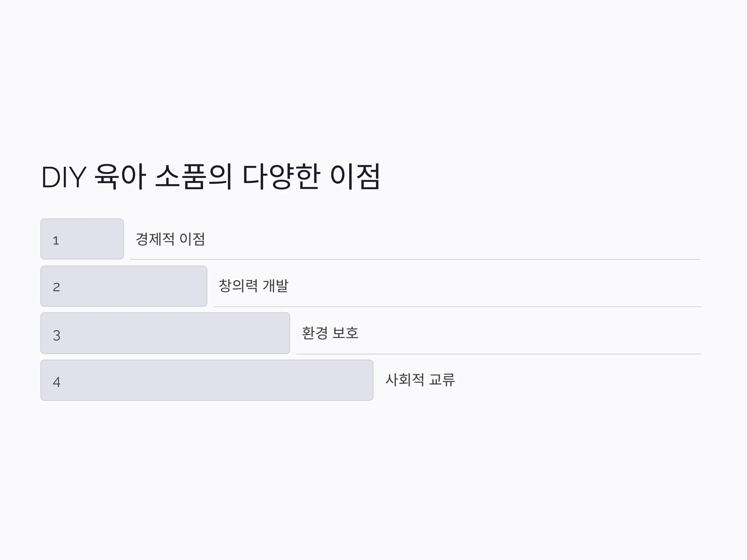Click the number 3 digit in third box

[56, 335]
